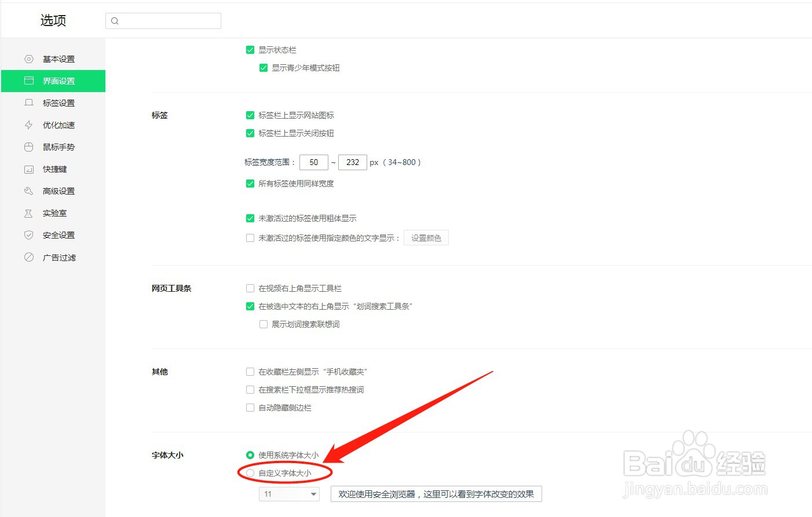Open 广告过滤 ad-blocking icon
The width and height of the screenshot is (812, 517).
(x=29, y=257)
